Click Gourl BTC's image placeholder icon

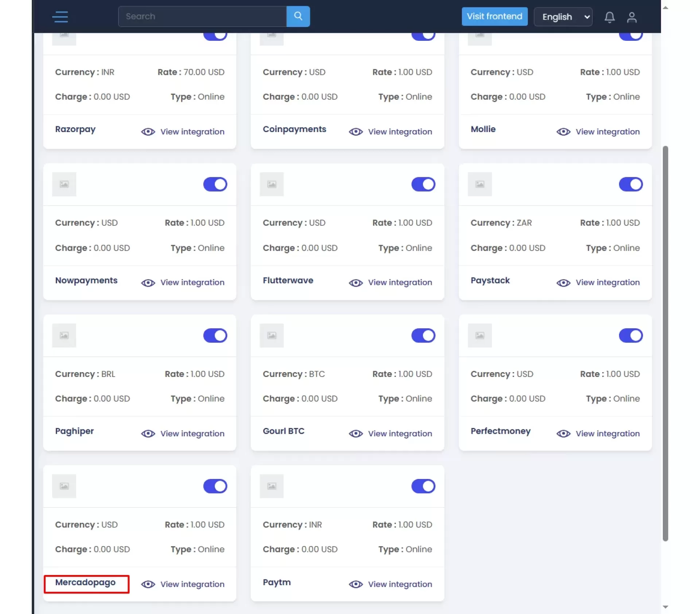coord(272,335)
